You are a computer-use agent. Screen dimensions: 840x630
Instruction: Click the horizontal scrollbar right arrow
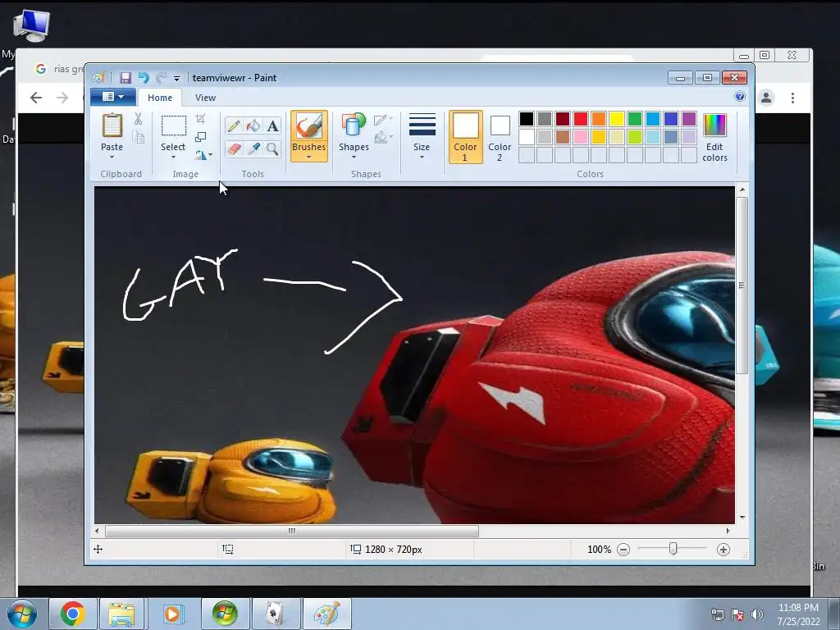(728, 531)
